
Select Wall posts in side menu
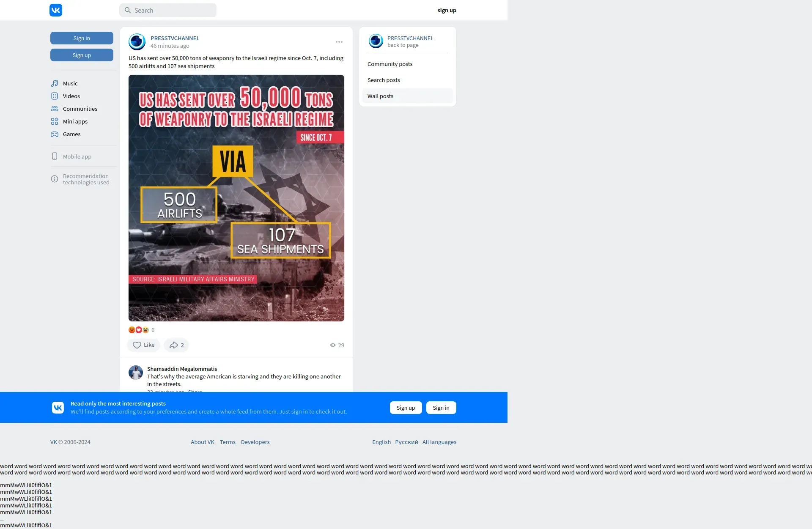pyautogui.click(x=380, y=96)
